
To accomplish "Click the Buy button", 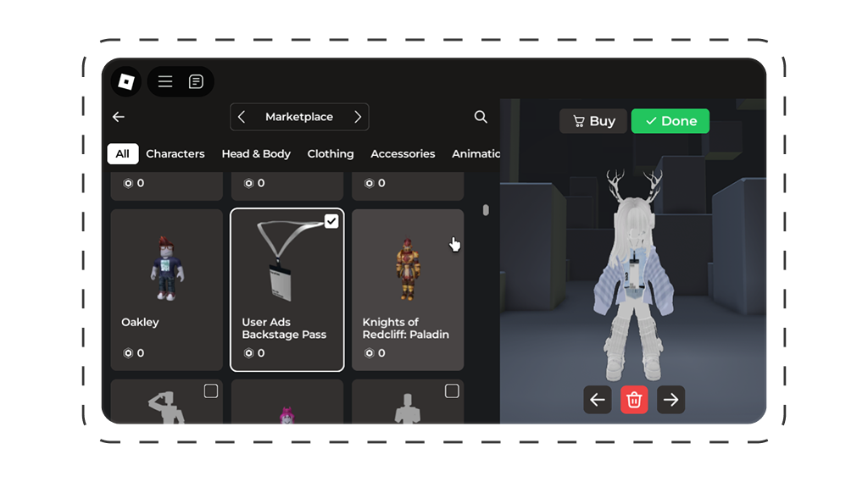I will [593, 120].
